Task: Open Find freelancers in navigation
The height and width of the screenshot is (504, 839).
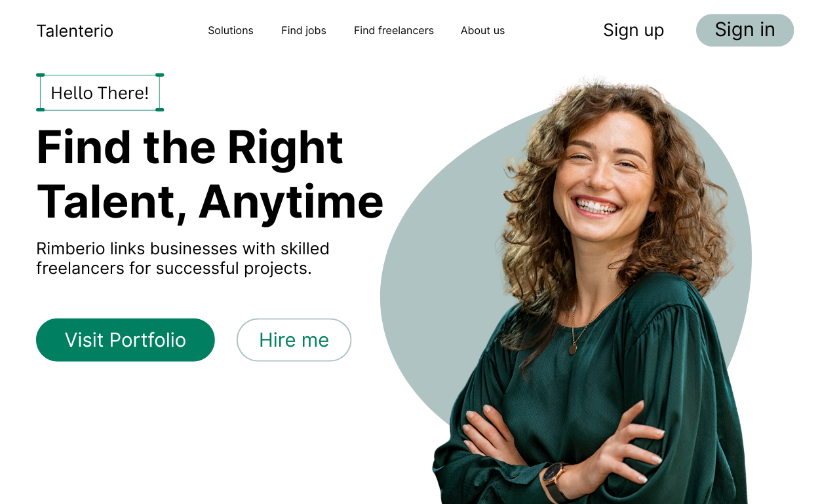Action: pyautogui.click(x=394, y=30)
